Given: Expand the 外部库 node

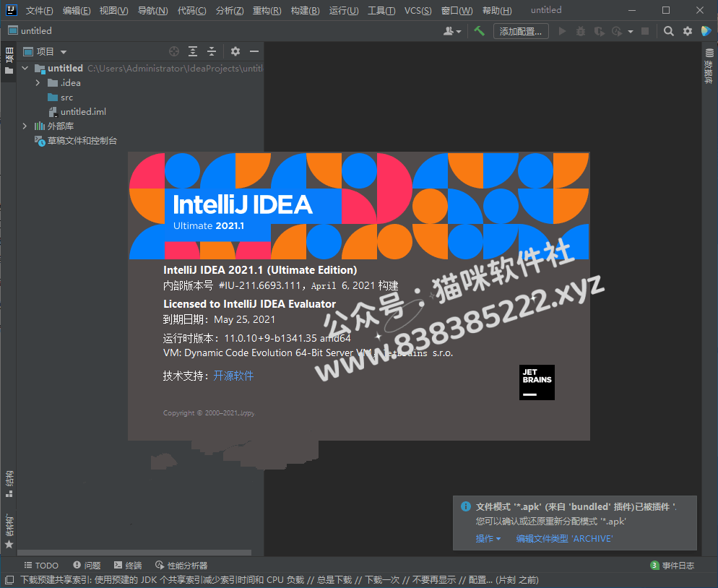Looking at the screenshot, I should [25, 126].
